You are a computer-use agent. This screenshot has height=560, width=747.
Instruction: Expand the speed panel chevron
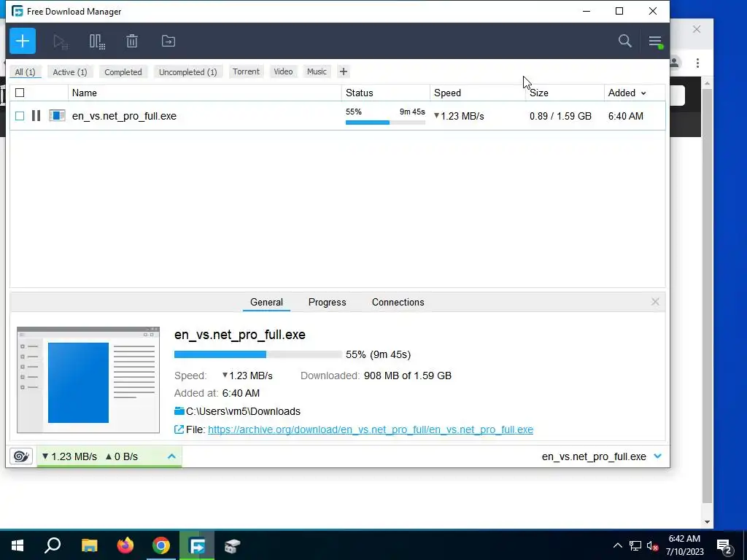pos(171,456)
